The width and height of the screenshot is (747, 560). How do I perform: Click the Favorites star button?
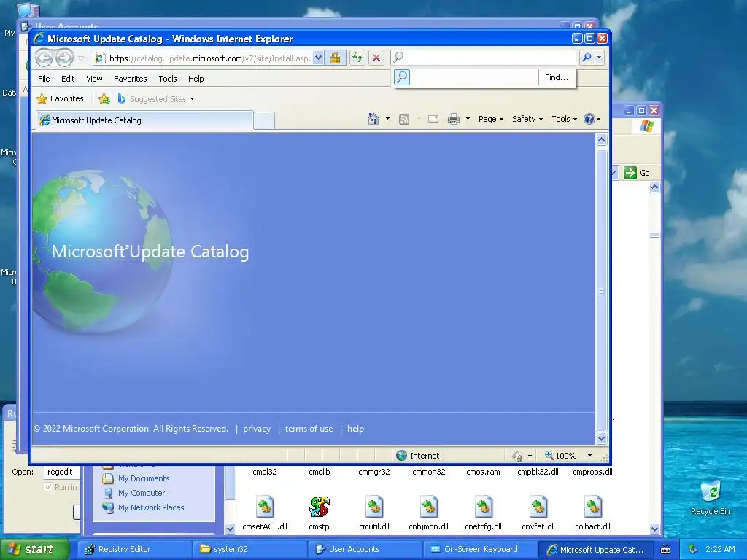(x=61, y=98)
